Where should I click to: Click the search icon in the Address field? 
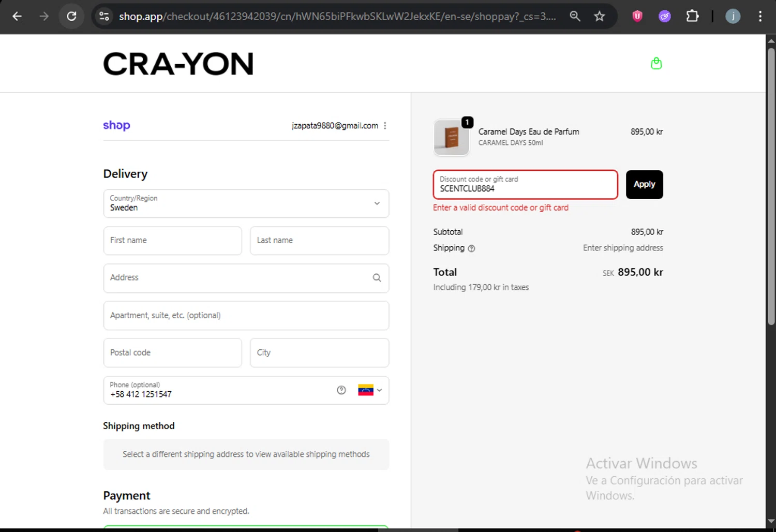click(377, 278)
